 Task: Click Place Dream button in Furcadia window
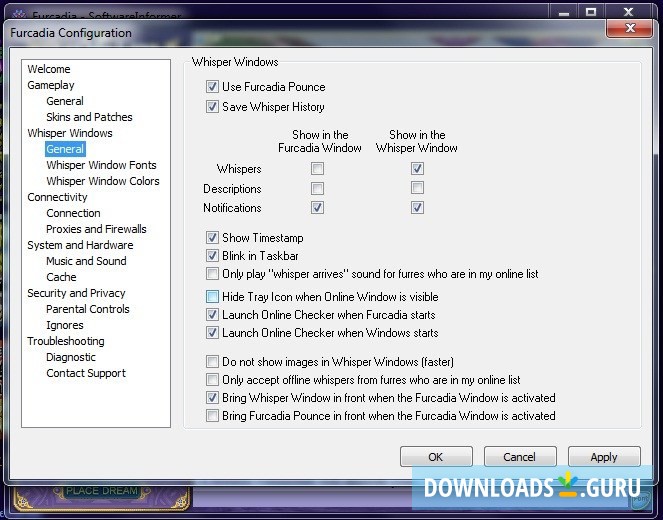(x=102, y=491)
